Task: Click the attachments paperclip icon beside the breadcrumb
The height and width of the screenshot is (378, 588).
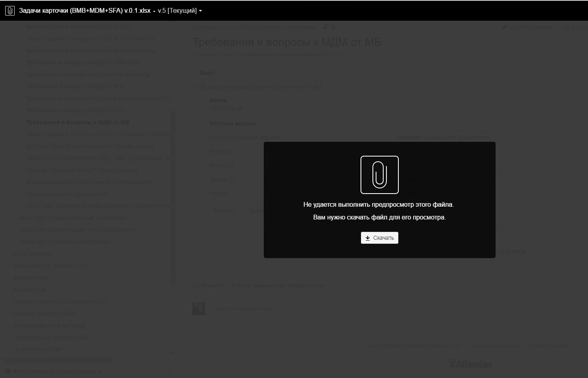Action: [x=333, y=27]
